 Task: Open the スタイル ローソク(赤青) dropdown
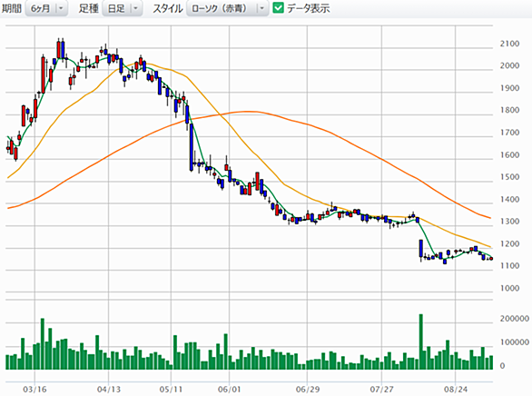(x=227, y=8)
